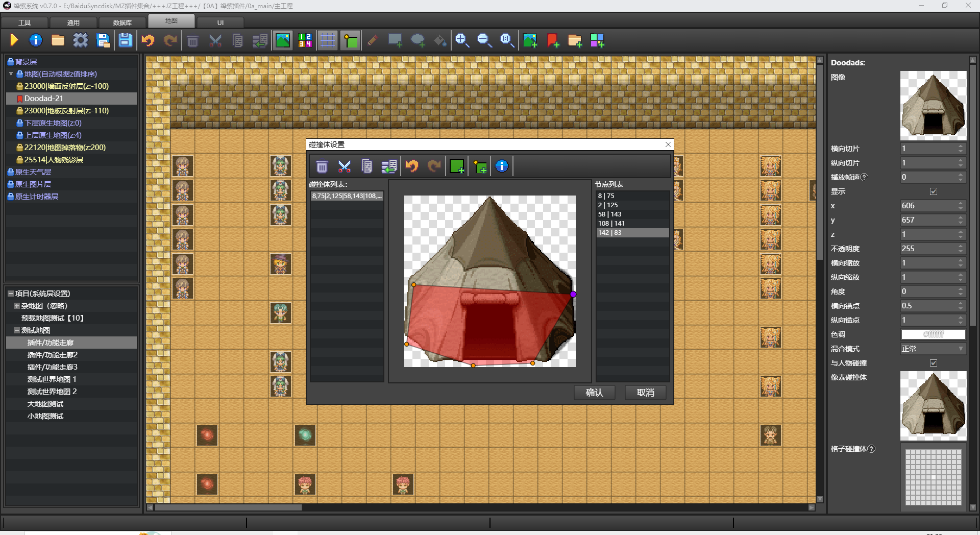Click the 不透明度 value field showing 255
Screen dimensions: 980x535
point(933,249)
